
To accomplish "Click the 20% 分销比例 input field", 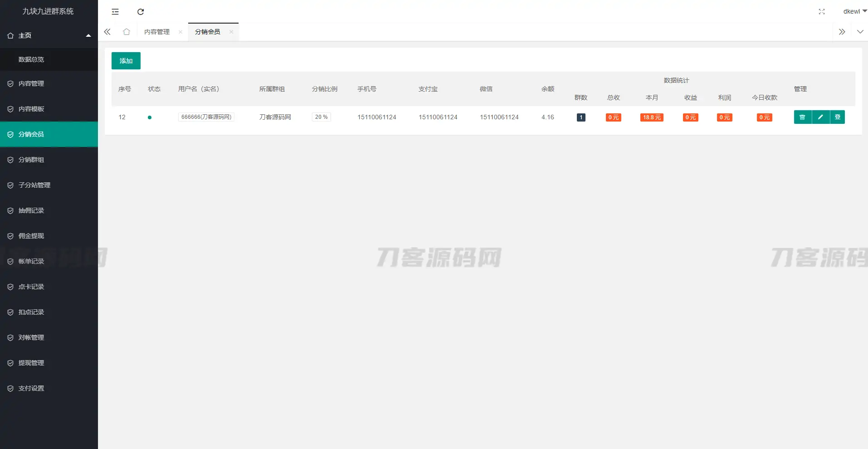I will 321,117.
